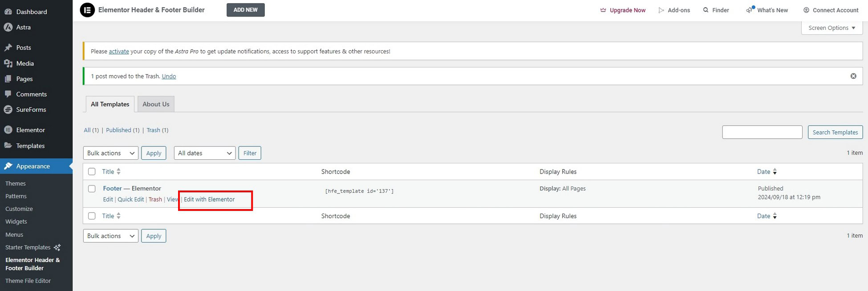Screen dimensions: 868x291
Task: Click the Dashboard gauge icon in sidebar
Action: coord(8,12)
